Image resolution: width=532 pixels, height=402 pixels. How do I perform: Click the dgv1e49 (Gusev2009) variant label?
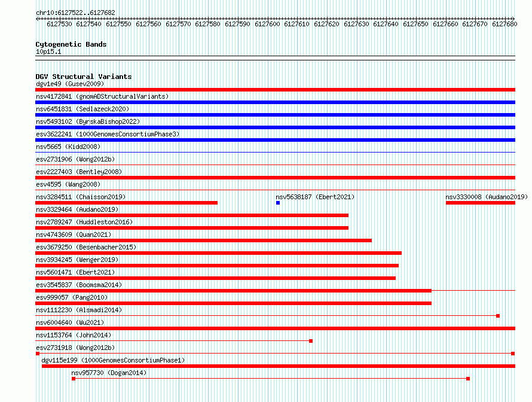point(70,84)
